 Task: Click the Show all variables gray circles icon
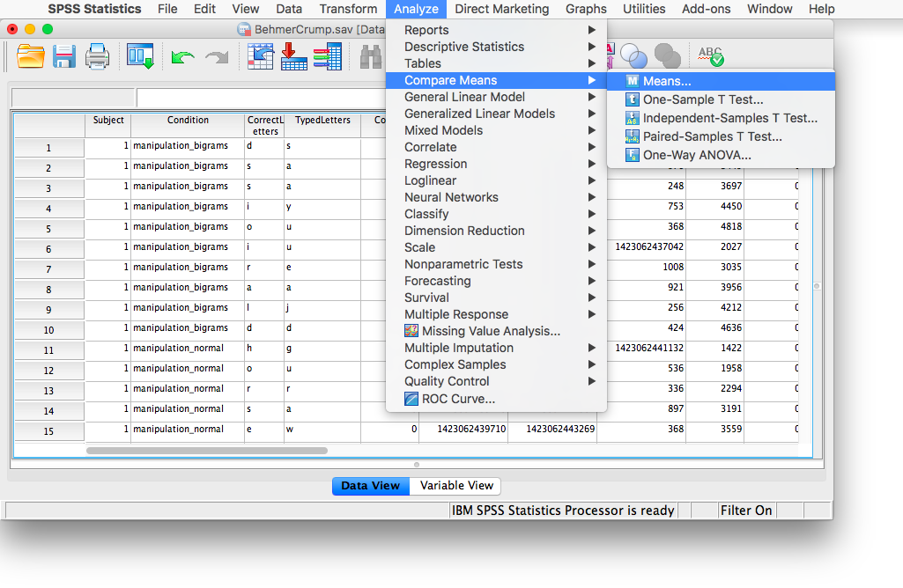[x=668, y=56]
